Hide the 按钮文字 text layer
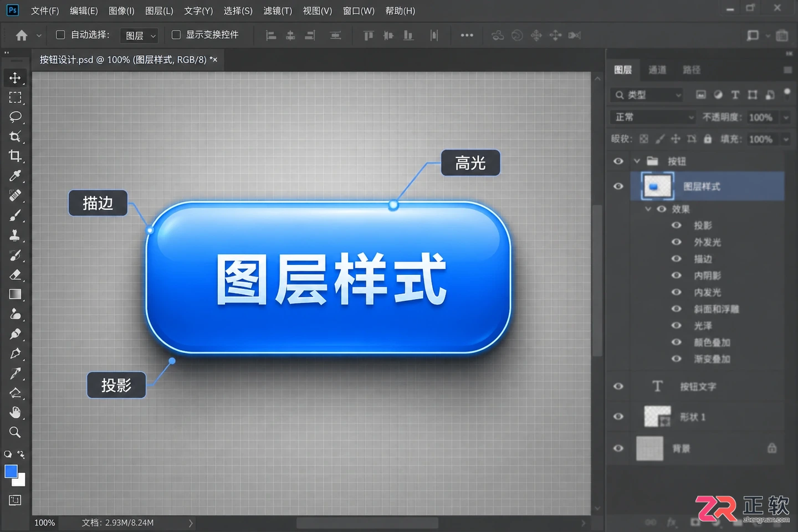The width and height of the screenshot is (798, 532). [x=618, y=386]
